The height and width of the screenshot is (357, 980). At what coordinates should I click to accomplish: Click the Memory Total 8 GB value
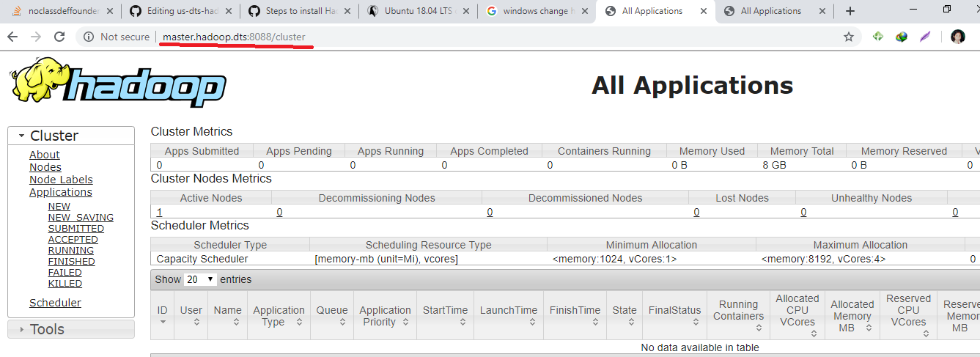click(774, 165)
